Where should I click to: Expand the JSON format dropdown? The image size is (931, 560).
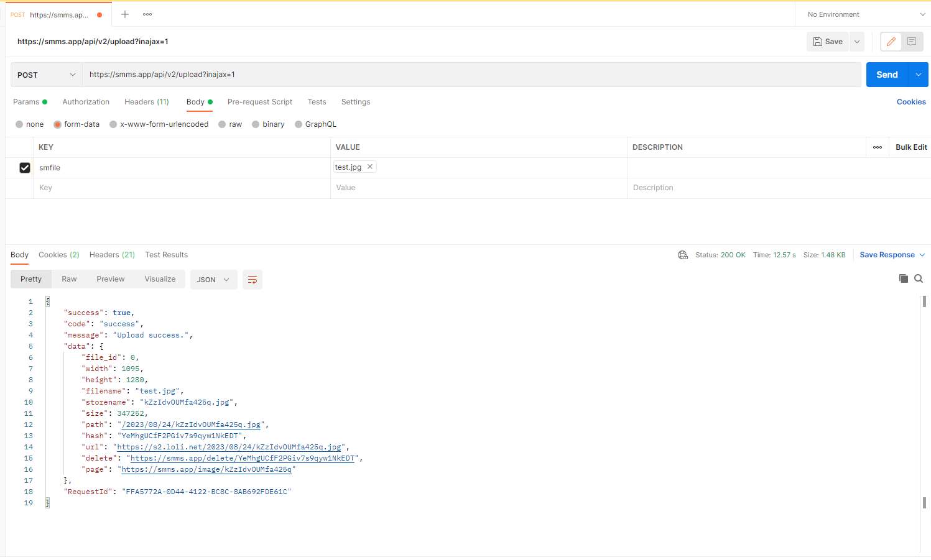tap(213, 280)
